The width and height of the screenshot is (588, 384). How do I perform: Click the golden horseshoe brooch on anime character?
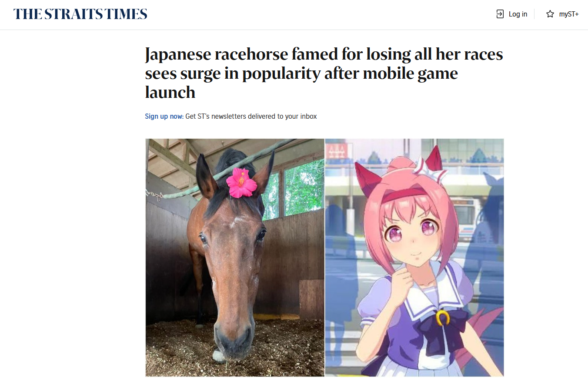[442, 318]
